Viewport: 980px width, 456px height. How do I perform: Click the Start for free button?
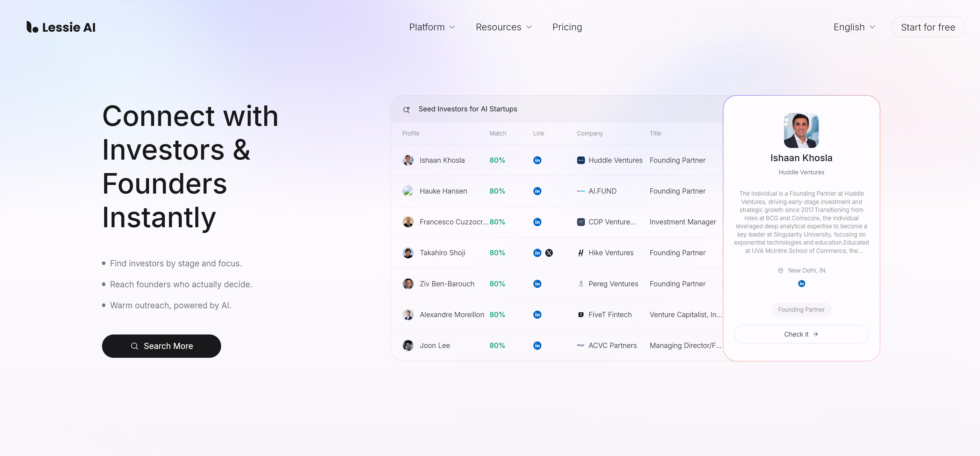click(928, 27)
